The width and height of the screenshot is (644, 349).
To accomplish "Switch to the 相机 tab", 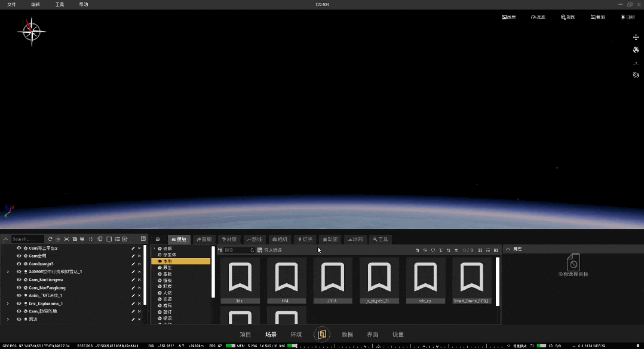I will (280, 240).
